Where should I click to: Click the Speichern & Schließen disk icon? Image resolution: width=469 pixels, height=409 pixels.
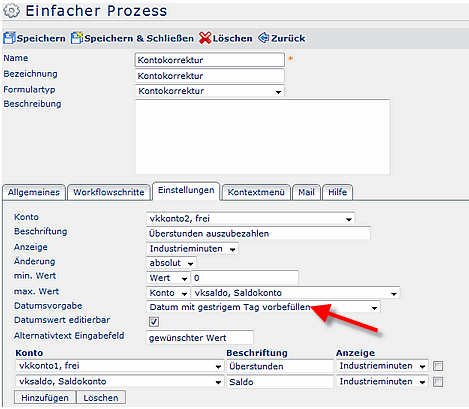(x=77, y=38)
